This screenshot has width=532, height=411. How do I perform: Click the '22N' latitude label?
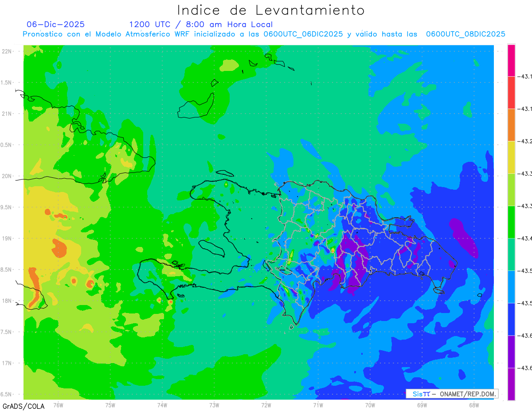point(8,51)
